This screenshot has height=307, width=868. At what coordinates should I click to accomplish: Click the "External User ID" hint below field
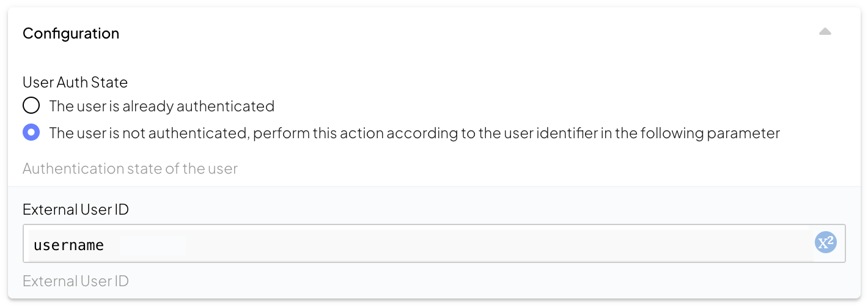tap(76, 281)
